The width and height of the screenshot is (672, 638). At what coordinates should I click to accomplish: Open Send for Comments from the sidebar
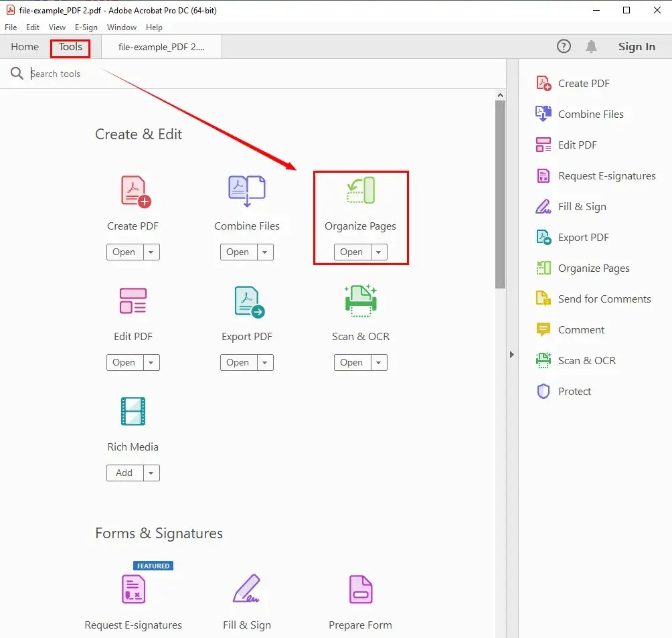pyautogui.click(x=604, y=299)
